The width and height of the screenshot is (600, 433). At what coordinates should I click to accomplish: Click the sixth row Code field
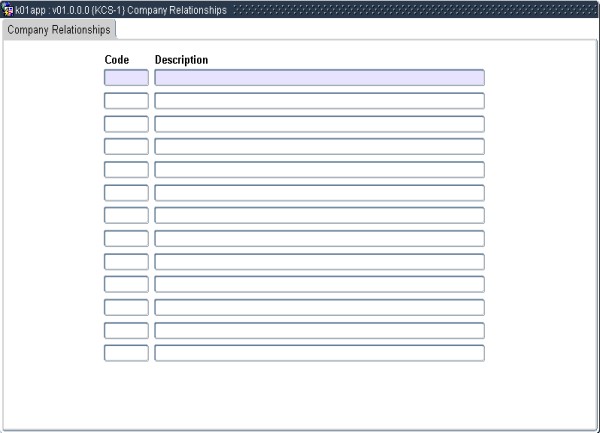coord(126,192)
